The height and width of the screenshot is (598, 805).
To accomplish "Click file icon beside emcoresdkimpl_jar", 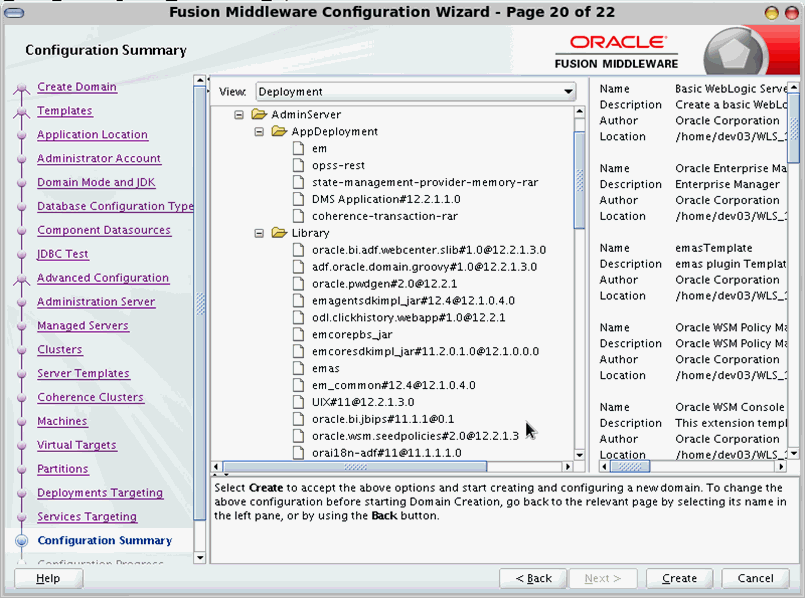I will (298, 352).
